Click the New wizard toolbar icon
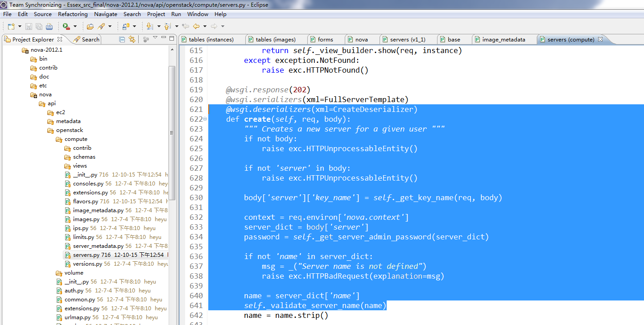This screenshot has width=644, height=325. tap(11, 26)
